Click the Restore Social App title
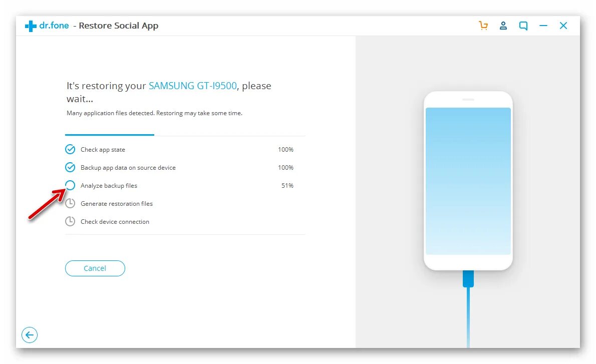Image resolution: width=596 pixels, height=364 pixels. [118, 26]
